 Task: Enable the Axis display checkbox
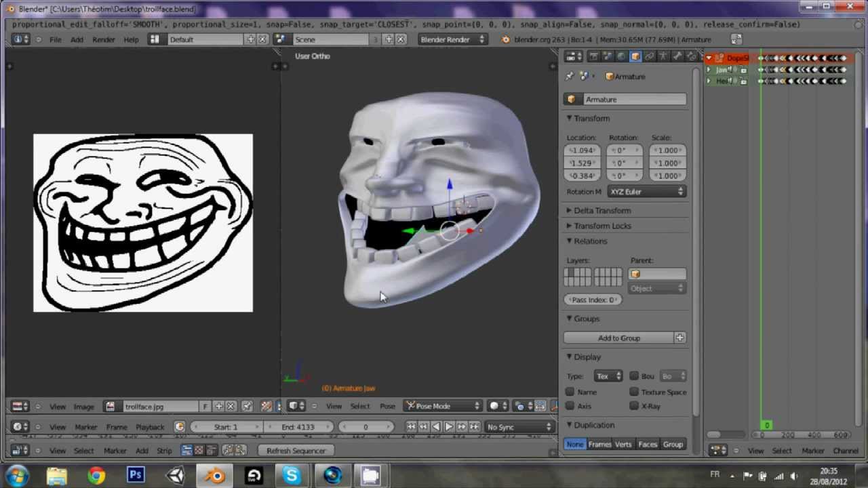pyautogui.click(x=570, y=406)
